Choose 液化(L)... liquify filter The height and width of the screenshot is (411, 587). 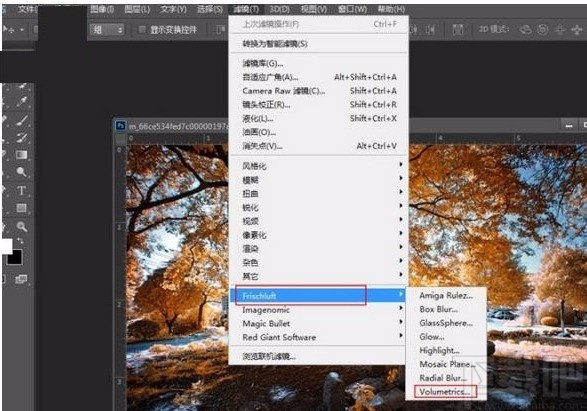tap(319, 118)
